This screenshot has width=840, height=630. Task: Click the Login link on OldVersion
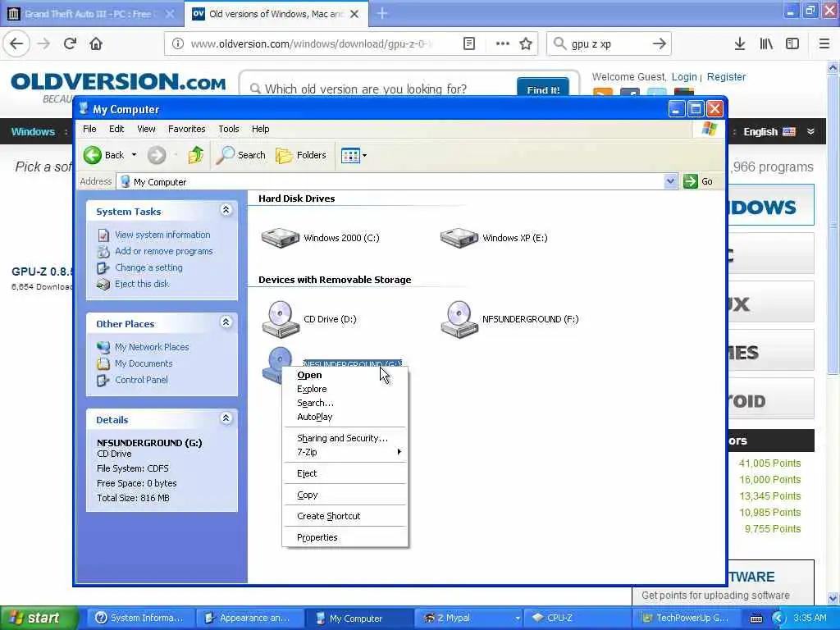pyautogui.click(x=684, y=76)
